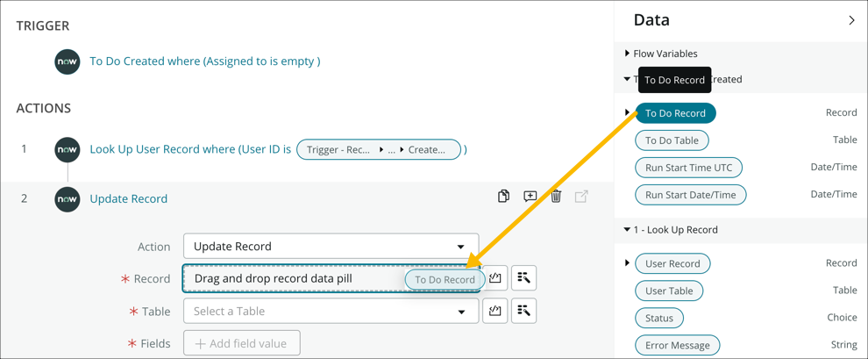The width and height of the screenshot is (868, 359).
Task: Collapse the 1 - Look Up Record section
Action: [627, 230]
